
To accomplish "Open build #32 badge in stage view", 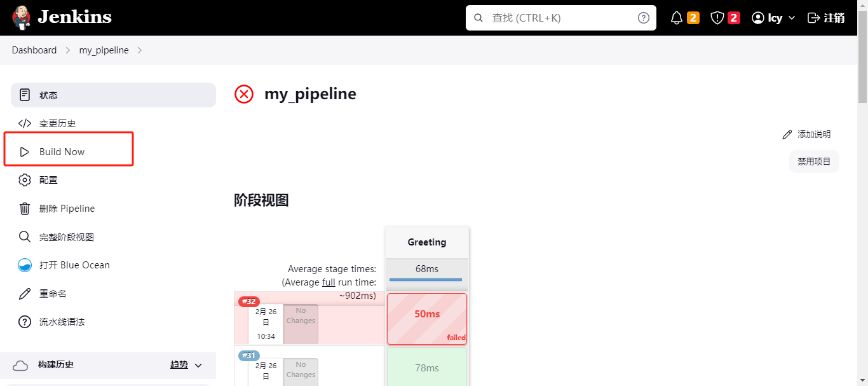I will pyautogui.click(x=248, y=301).
